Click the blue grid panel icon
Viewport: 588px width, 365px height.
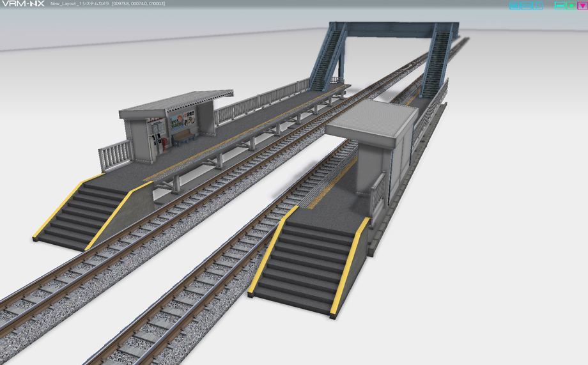(514, 6)
